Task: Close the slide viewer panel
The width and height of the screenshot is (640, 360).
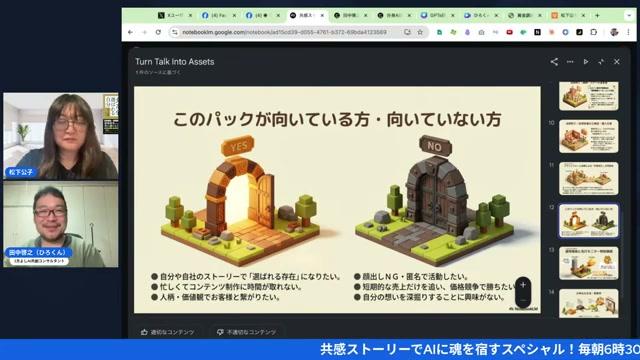Action: click(x=617, y=62)
